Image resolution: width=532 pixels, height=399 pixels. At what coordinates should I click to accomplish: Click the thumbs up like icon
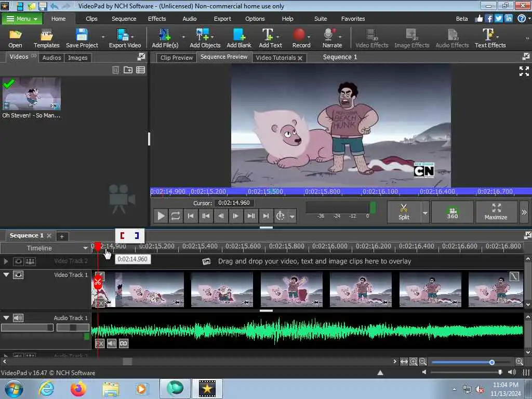[479, 18]
